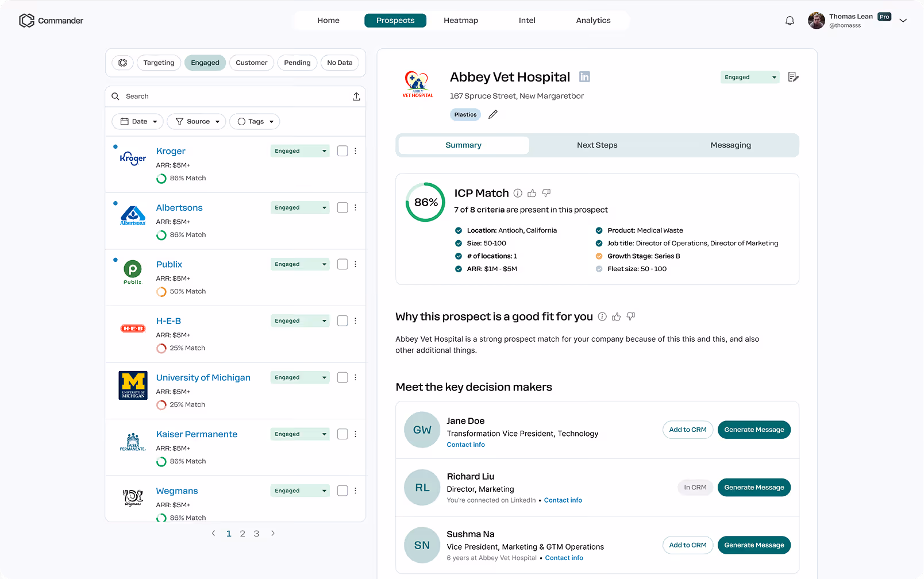Toggle the Targeting filter chip
The image size is (924, 579).
159,63
